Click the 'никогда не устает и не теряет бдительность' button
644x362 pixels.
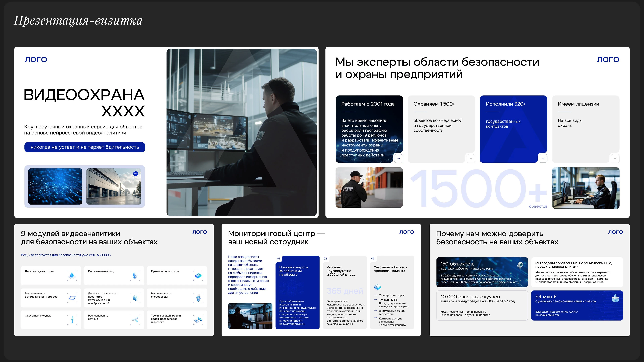point(85,147)
